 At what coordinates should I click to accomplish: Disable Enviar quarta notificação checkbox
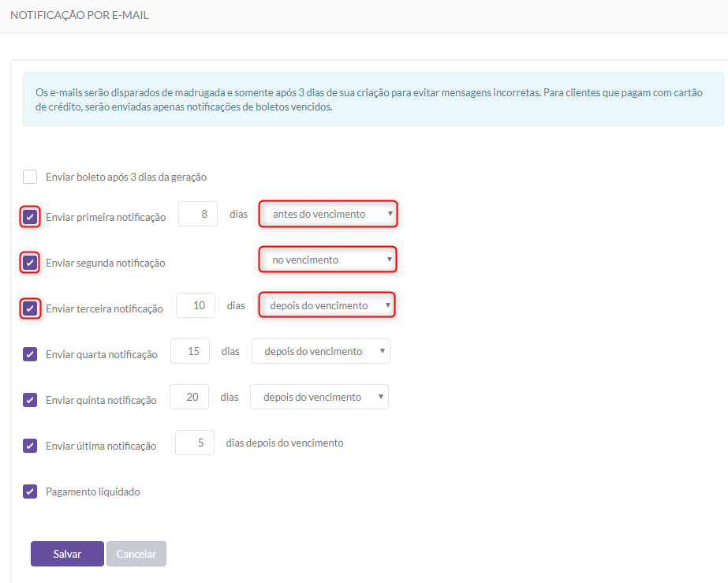pos(30,354)
